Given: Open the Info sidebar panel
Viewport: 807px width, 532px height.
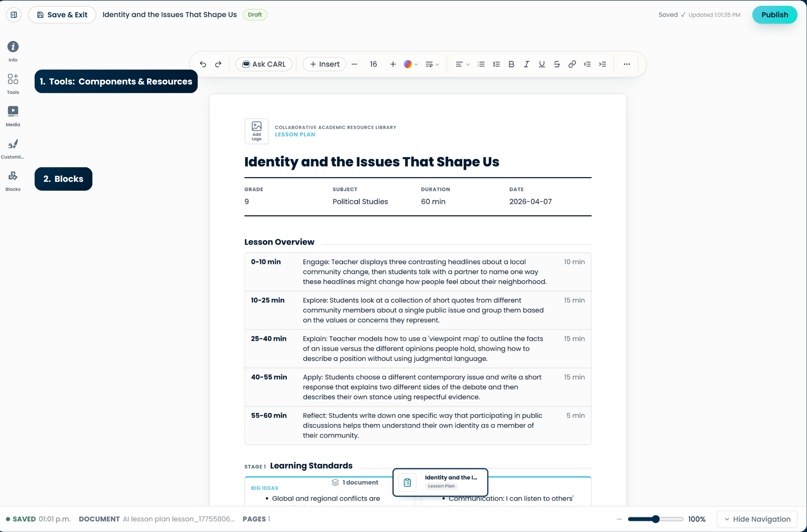Looking at the screenshot, I should coord(13,52).
